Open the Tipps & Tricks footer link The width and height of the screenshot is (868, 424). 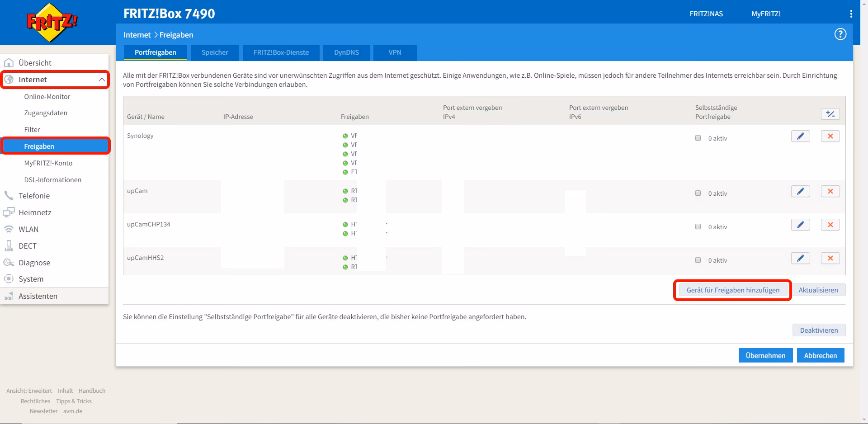[74, 401]
